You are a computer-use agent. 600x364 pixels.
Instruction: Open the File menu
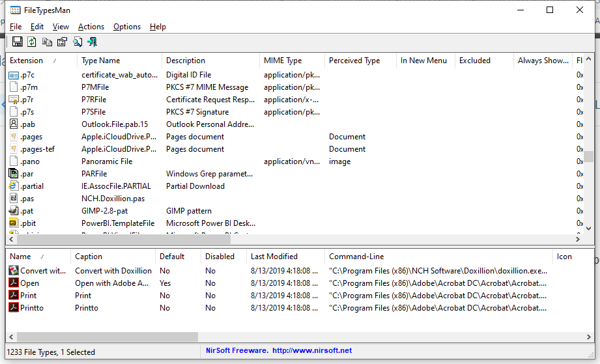pos(16,27)
